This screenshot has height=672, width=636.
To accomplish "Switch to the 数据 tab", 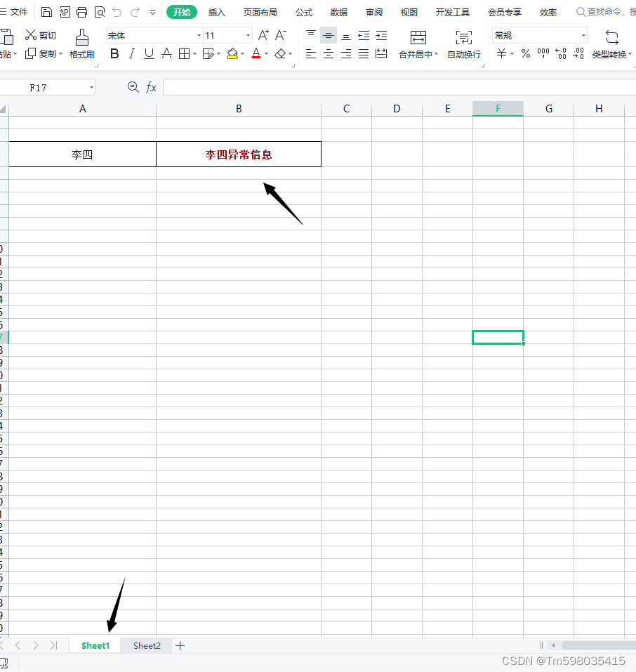I will click(338, 12).
